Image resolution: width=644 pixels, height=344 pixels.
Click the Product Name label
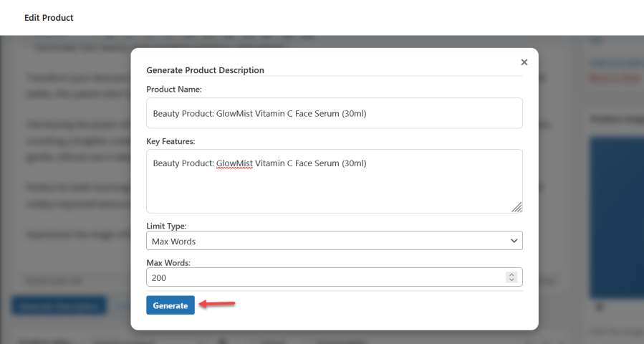click(x=174, y=89)
